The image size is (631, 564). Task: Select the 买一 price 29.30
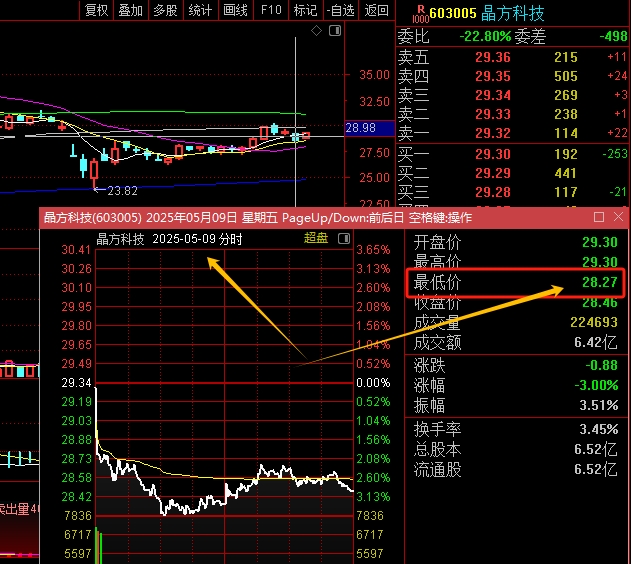click(493, 154)
